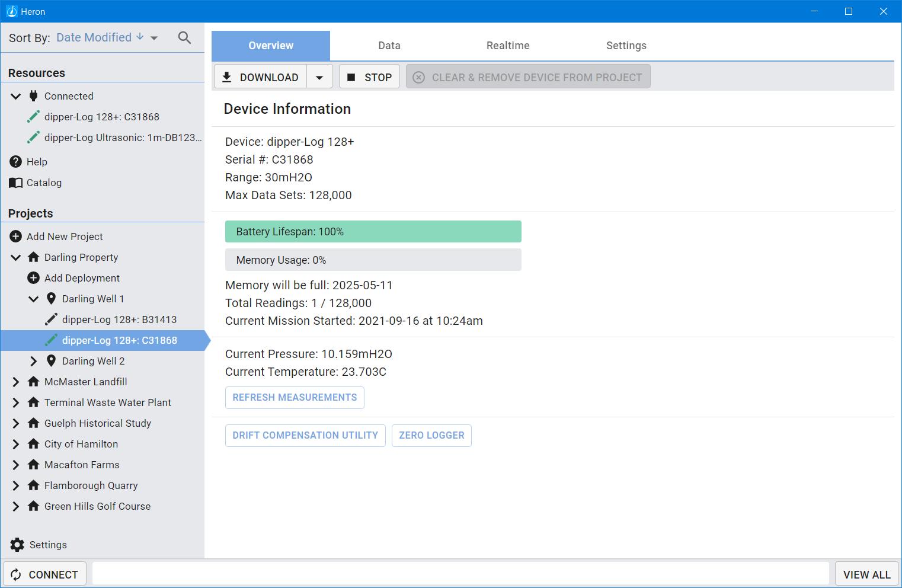Screen dimensions: 902x588
Task: Click the Catalog book icon
Action: [16, 183]
